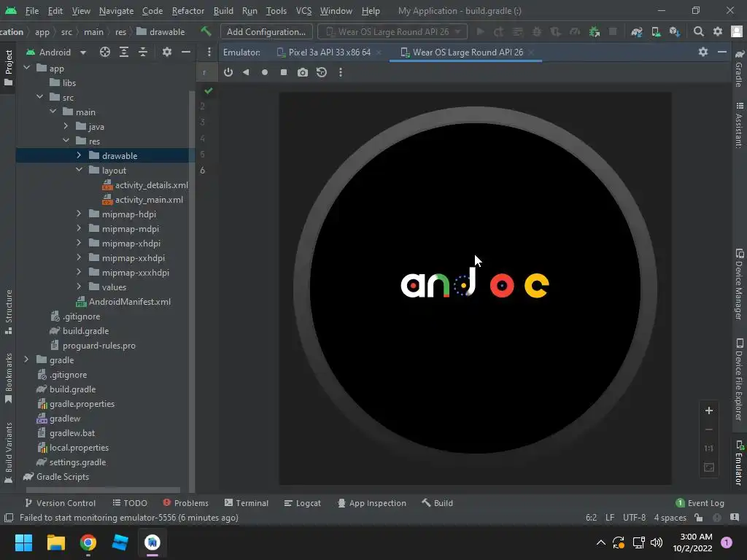The width and height of the screenshot is (747, 560).
Task: Click the Make Project hammer icon
Action: (206, 31)
